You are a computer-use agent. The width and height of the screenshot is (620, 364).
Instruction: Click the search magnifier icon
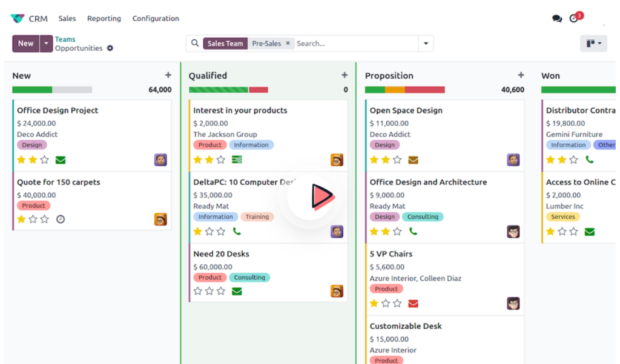pos(195,43)
